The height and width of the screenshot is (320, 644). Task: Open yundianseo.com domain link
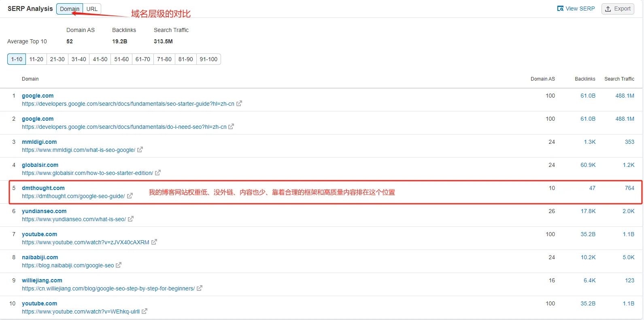[x=44, y=211]
